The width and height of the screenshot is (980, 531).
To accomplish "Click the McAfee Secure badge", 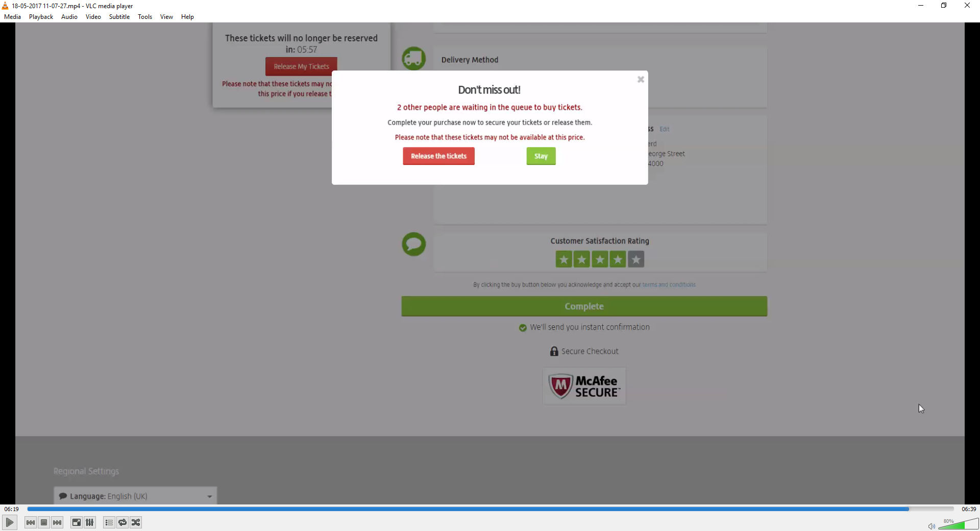I will click(584, 387).
